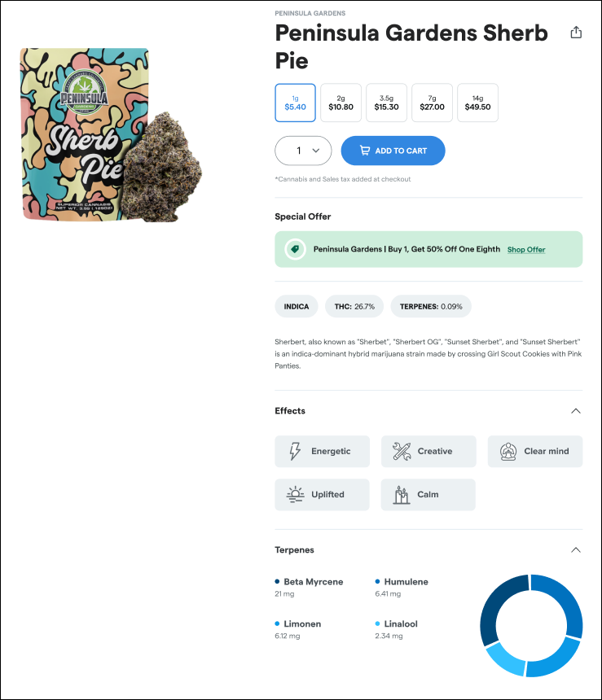Go to Peninsula Gardens brand page
Image resolution: width=602 pixels, height=700 pixels.
pos(310,13)
